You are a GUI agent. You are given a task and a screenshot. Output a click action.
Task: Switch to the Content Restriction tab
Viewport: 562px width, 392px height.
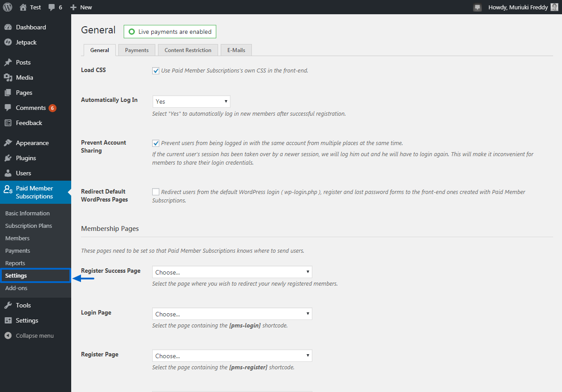(x=188, y=50)
